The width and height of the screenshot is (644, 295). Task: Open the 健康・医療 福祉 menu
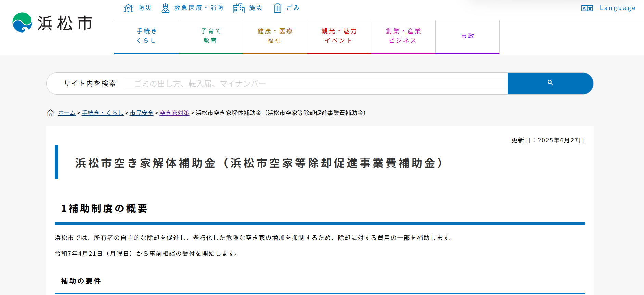[275, 36]
